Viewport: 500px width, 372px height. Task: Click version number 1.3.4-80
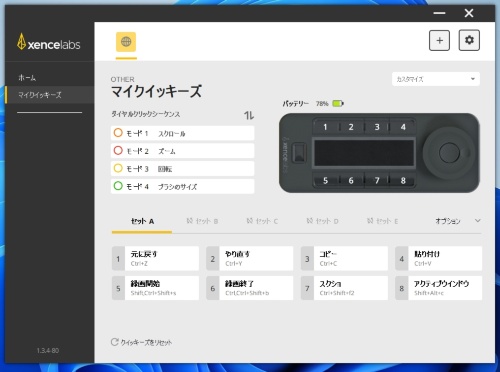[48, 351]
